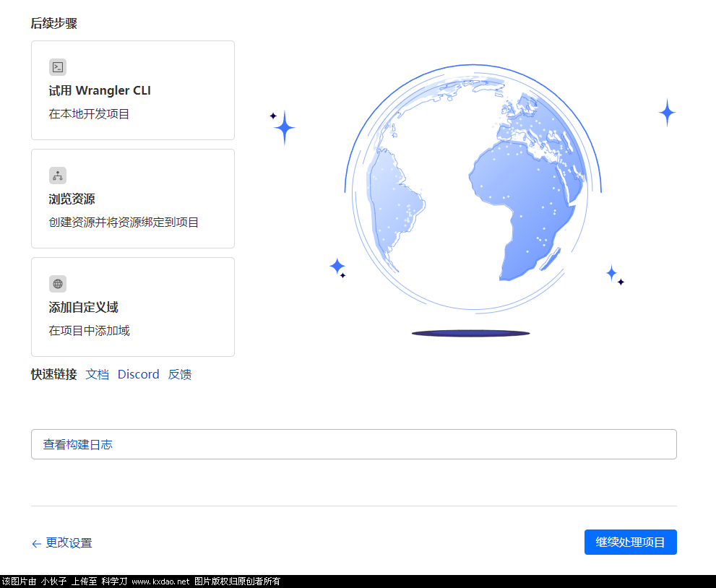This screenshot has height=588, width=716.
Task: Click the globe icon above 添加自定义域
Action: (58, 283)
